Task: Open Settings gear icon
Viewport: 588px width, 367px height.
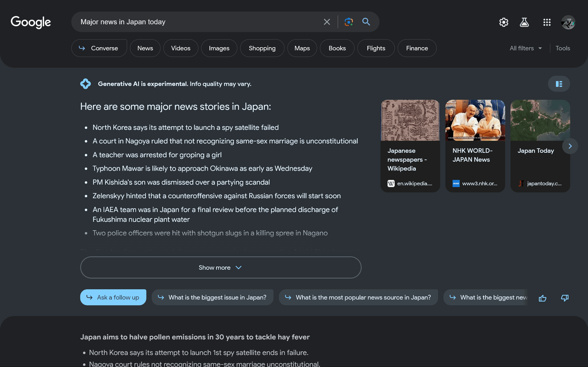Action: pos(504,22)
